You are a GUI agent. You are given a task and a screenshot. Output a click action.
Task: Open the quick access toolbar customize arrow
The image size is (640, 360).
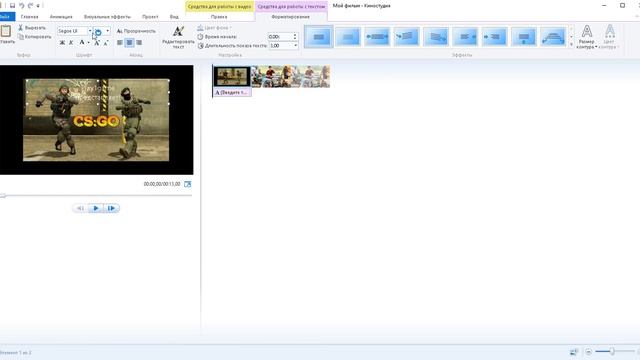tap(38, 6)
